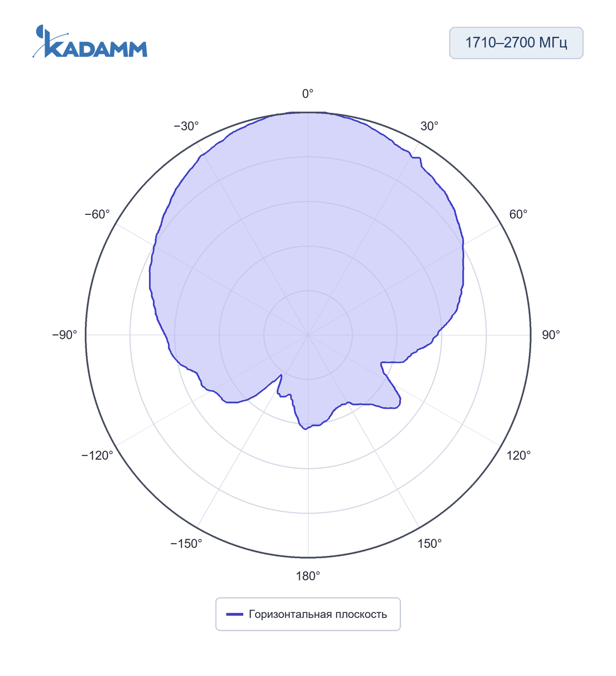The height and width of the screenshot is (676, 616).
Task: Click the KADAMM logo
Action: coord(90,41)
